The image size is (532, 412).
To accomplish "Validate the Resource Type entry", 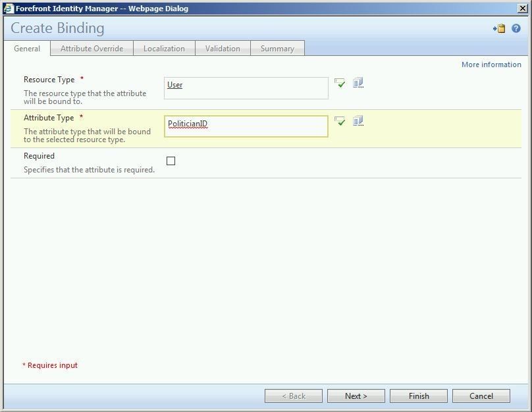I will point(340,83).
